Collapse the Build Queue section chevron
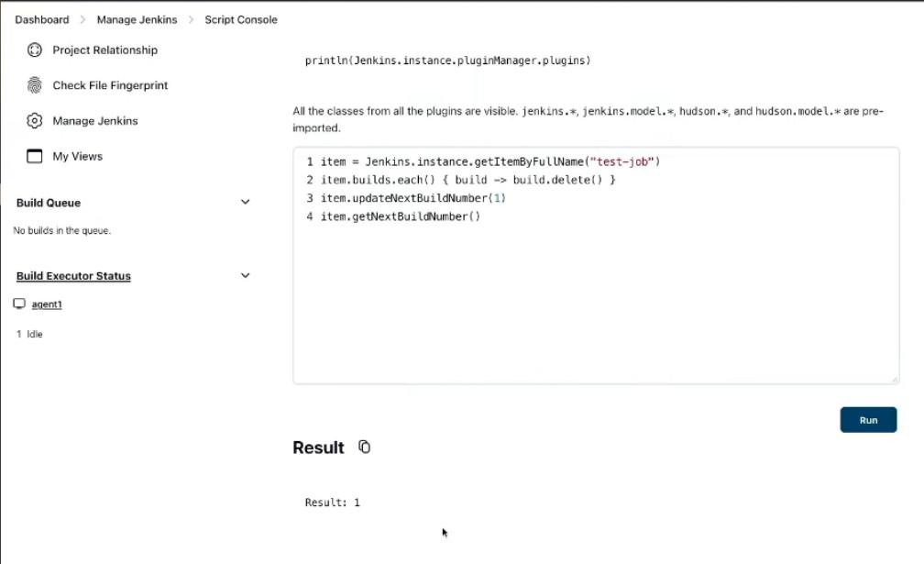924x564 pixels. pos(245,203)
